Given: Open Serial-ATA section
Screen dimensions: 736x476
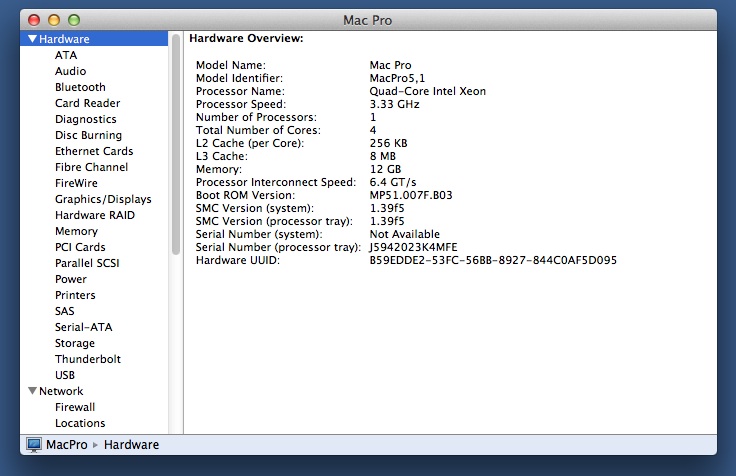Looking at the screenshot, I should tap(84, 327).
